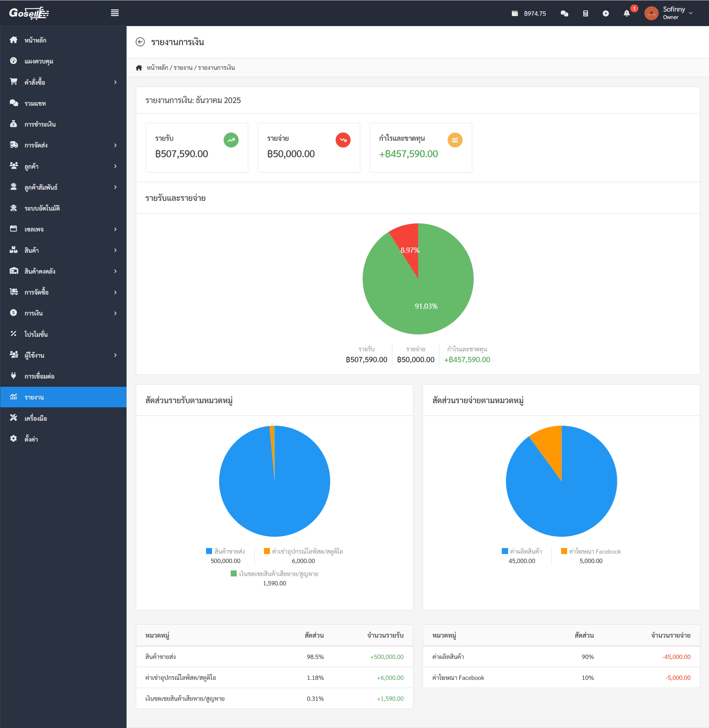The height and width of the screenshot is (728, 709).
Task: Open the chat messages icon in header
Action: point(564,13)
